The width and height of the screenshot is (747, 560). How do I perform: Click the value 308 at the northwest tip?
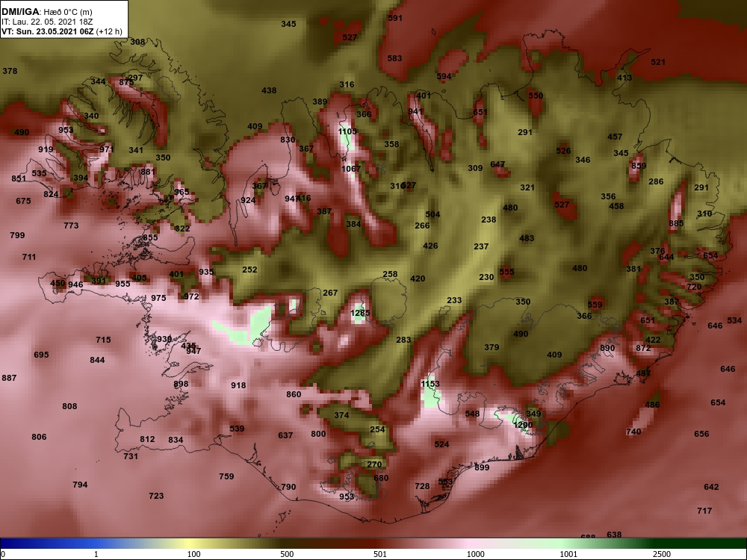[137, 42]
